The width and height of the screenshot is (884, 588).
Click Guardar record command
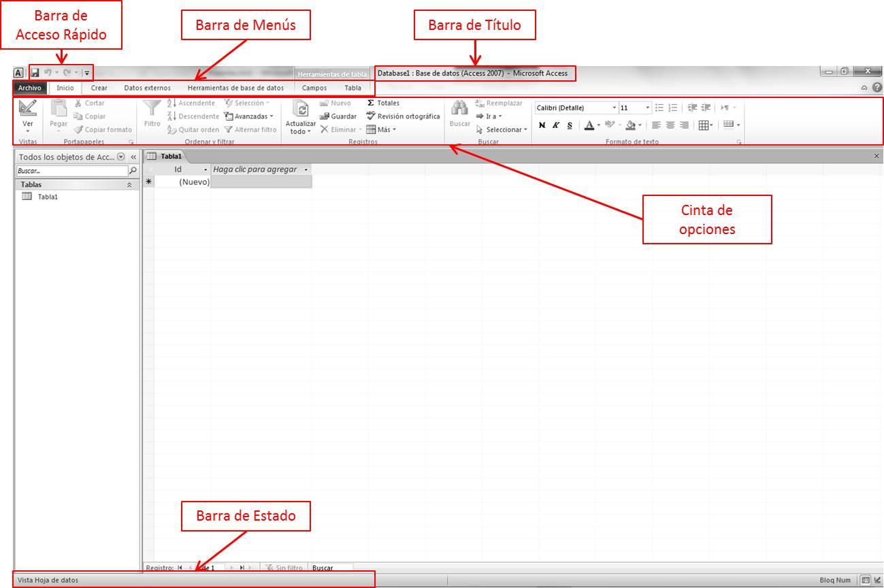[x=338, y=116]
